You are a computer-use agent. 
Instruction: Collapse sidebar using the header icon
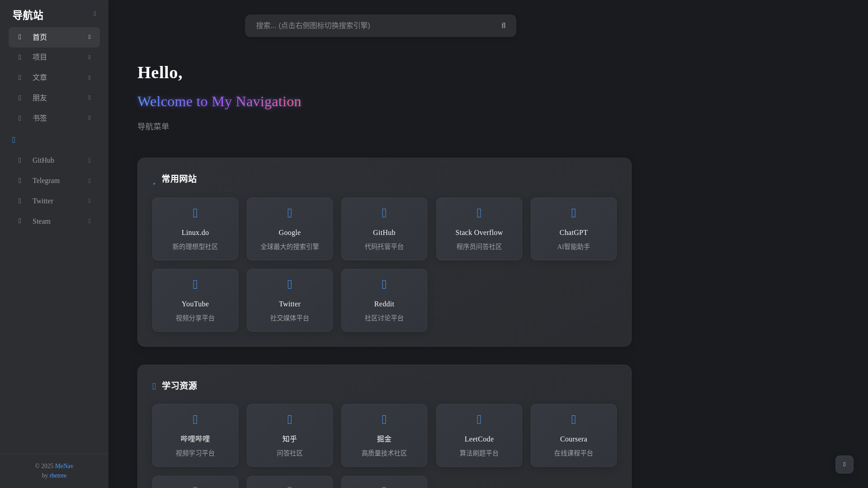pos(95,14)
